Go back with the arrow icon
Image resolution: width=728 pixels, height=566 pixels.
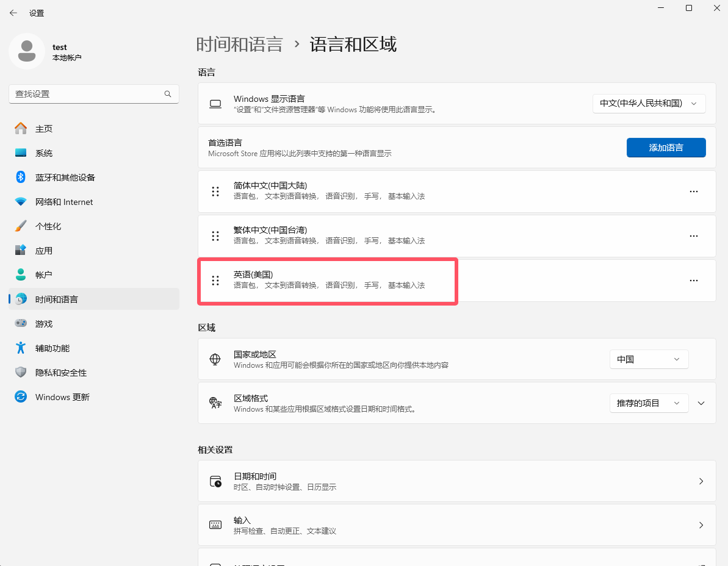pyautogui.click(x=13, y=13)
